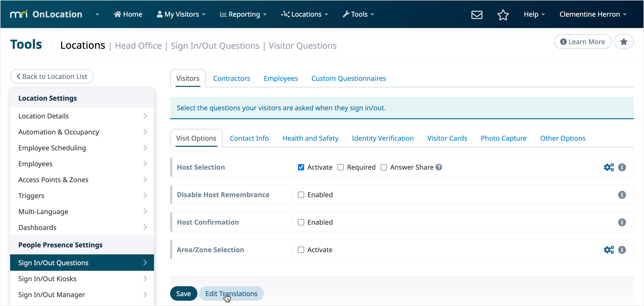644x306 pixels.
Task: Select Other Options sub-tab
Action: [563, 138]
